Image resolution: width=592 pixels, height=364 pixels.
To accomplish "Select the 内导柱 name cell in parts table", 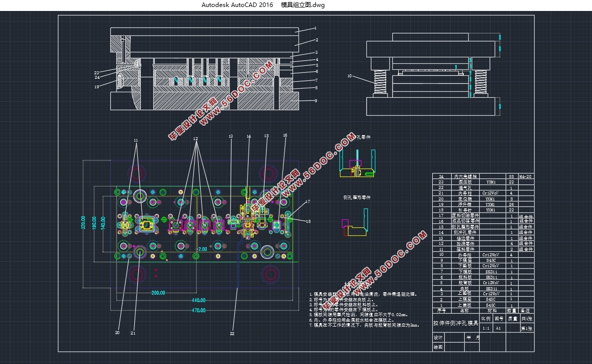I will pos(465,193).
